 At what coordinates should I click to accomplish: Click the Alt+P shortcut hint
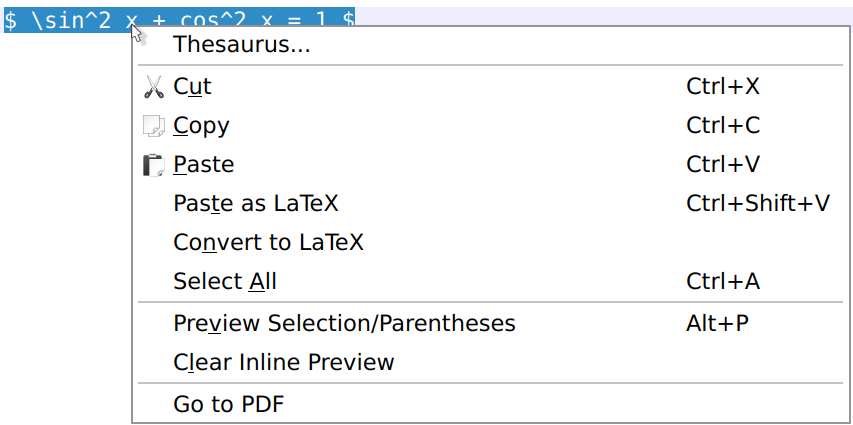pyautogui.click(x=717, y=323)
